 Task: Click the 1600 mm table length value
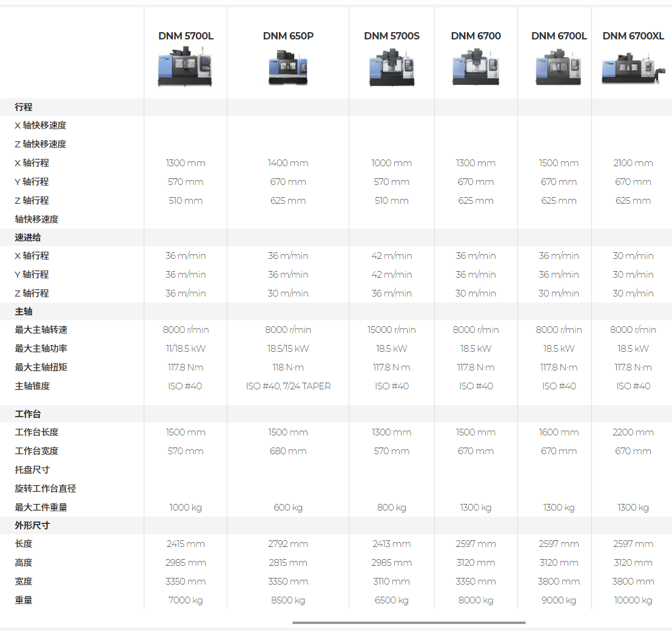pyautogui.click(x=559, y=432)
